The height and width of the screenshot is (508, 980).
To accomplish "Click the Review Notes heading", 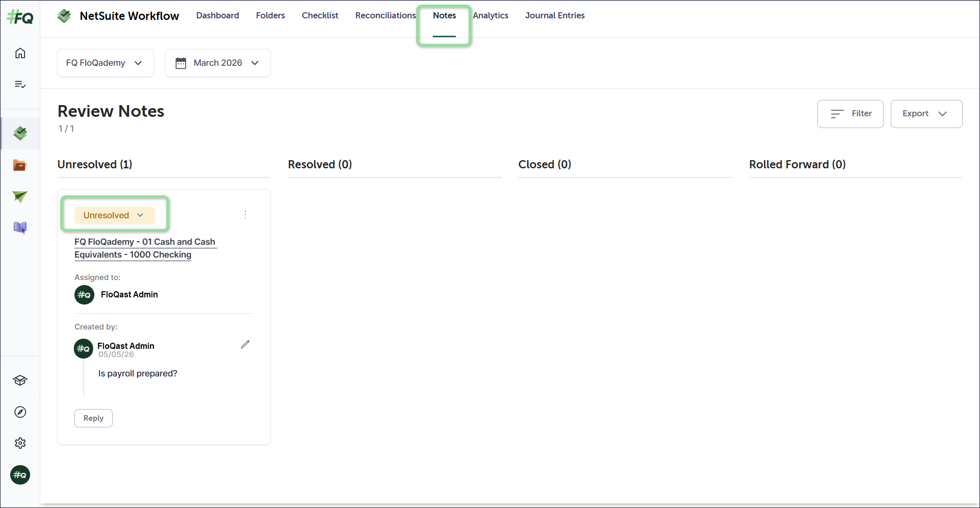I will coord(111,111).
